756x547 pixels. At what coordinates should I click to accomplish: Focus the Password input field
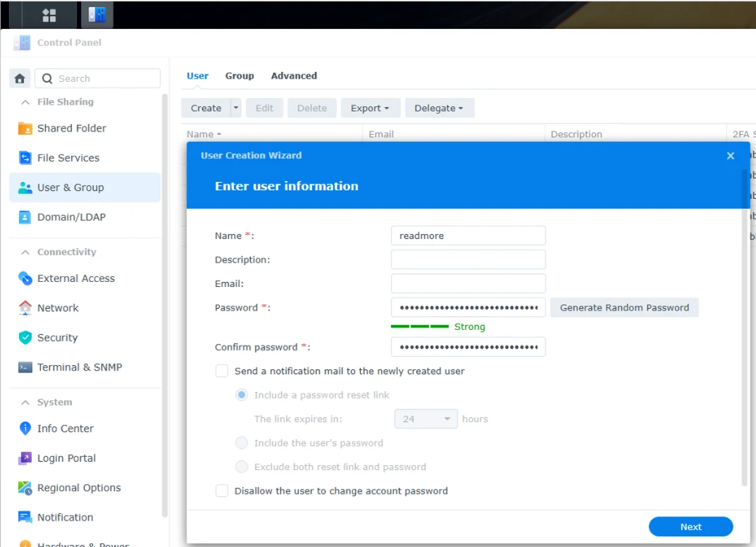[468, 308]
